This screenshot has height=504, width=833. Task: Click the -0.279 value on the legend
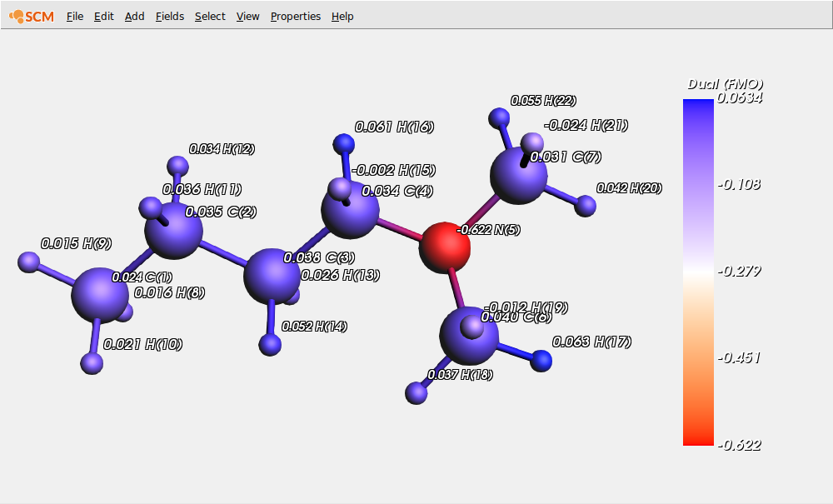[x=740, y=270]
